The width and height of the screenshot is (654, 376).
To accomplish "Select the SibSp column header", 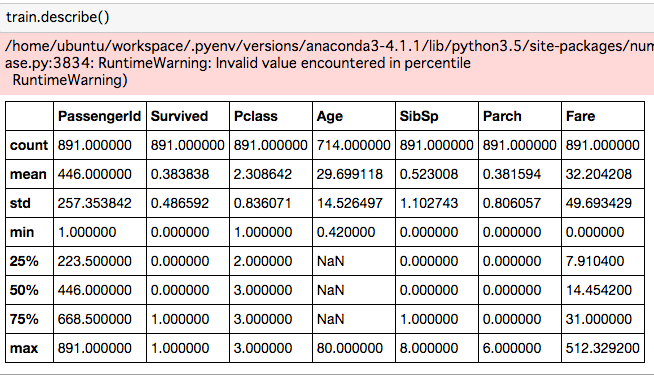I will coord(419,116).
